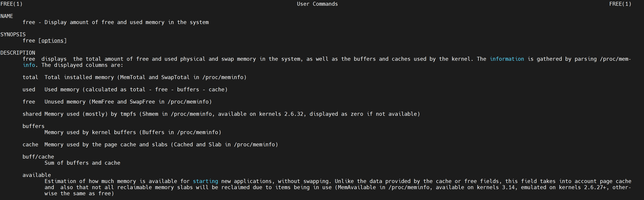Click the highlighted word "information"
The width and height of the screenshot is (644, 200).
tap(507, 59)
